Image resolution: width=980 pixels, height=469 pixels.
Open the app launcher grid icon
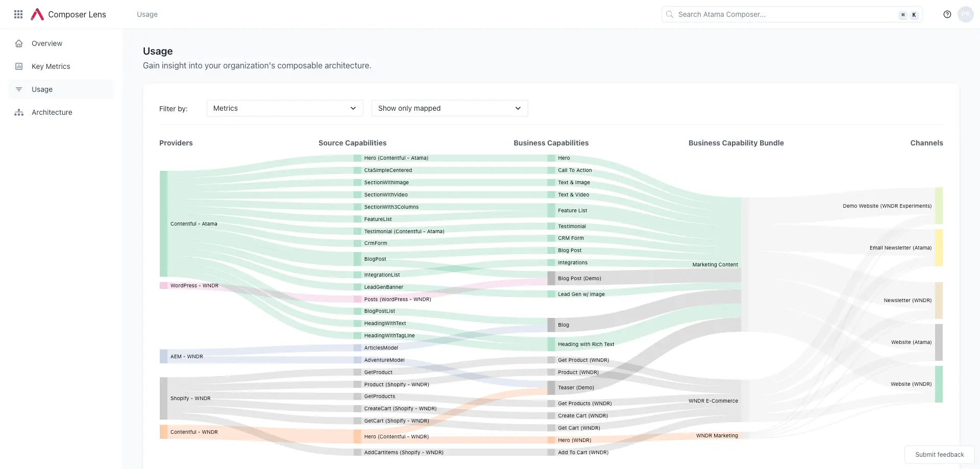pyautogui.click(x=18, y=14)
